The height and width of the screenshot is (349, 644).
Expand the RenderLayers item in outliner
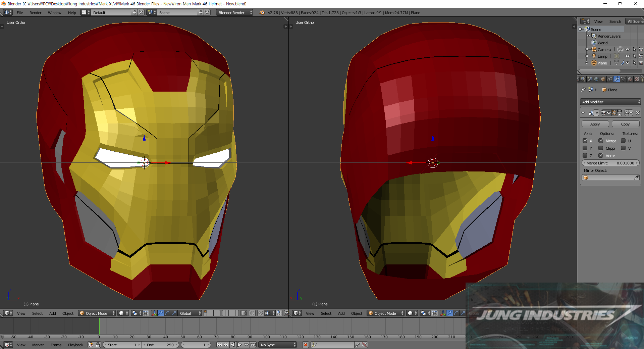pos(588,36)
